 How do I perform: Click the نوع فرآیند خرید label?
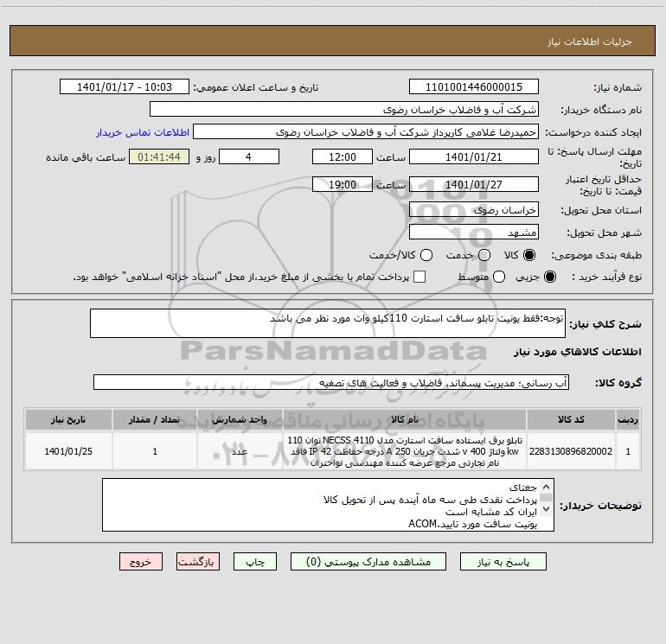click(x=606, y=277)
